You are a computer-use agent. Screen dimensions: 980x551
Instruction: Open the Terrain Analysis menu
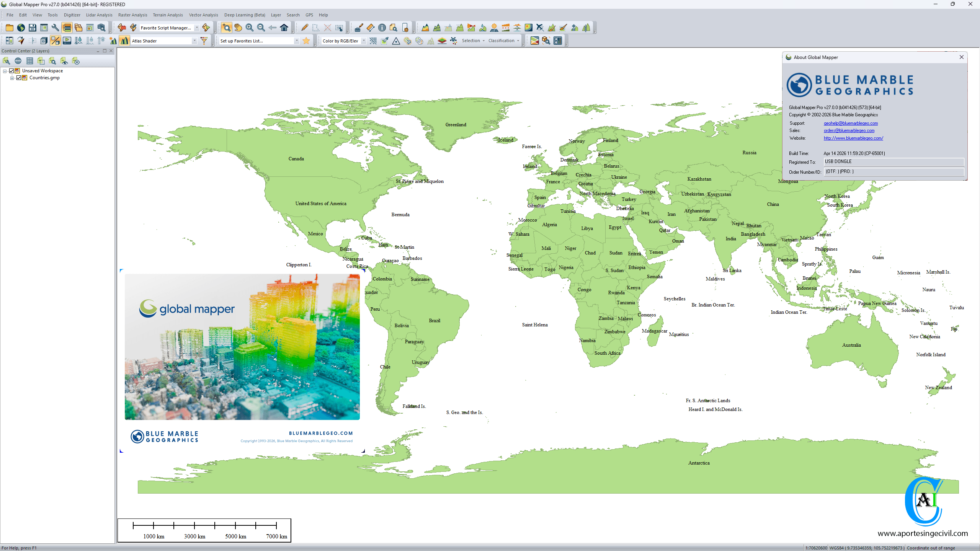click(168, 15)
